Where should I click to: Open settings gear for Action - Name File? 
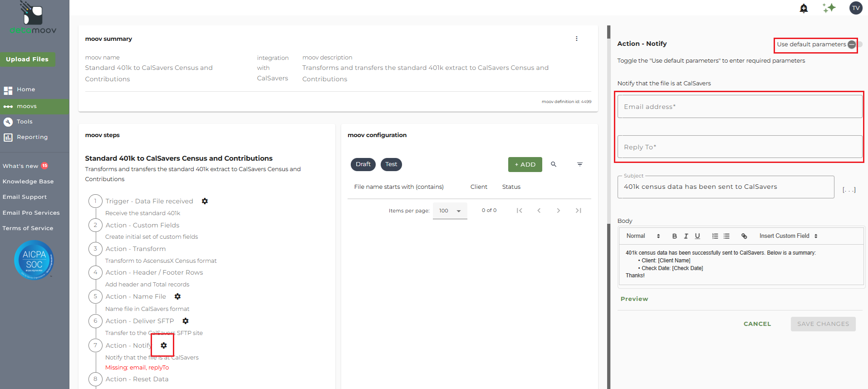click(x=177, y=296)
